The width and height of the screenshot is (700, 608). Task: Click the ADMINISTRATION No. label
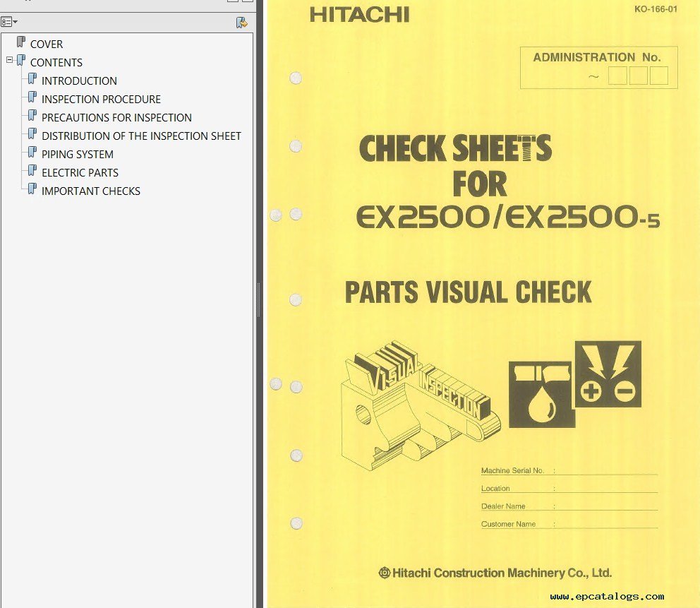(597, 57)
